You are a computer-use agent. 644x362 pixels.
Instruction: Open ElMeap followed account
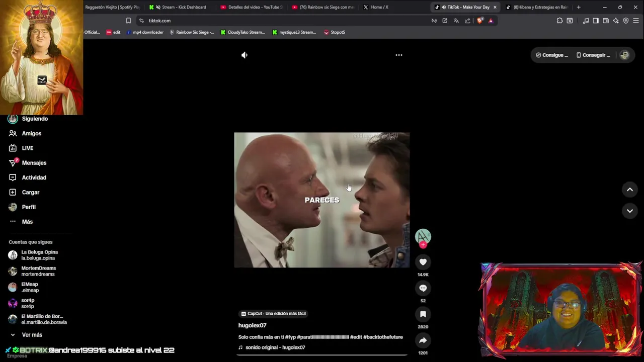click(24, 288)
